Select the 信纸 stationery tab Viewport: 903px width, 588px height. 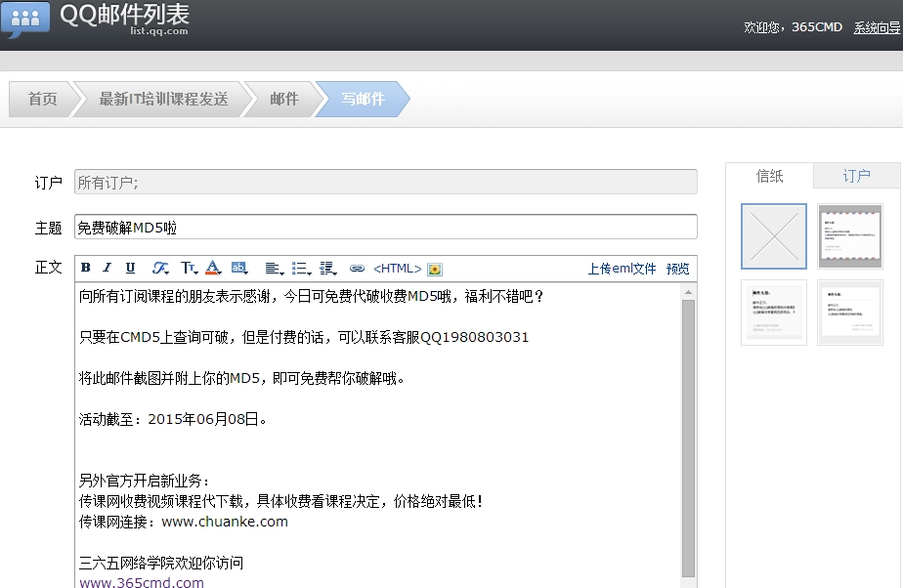(769, 176)
